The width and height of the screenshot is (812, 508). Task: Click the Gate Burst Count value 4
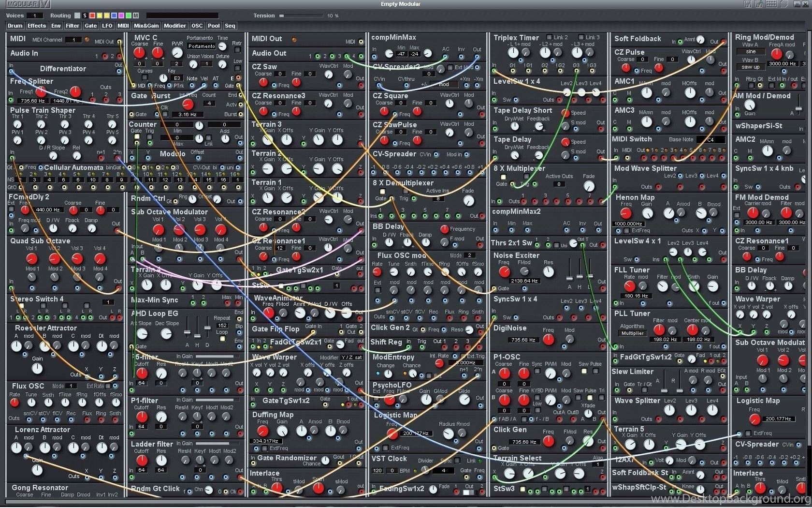coord(209,103)
